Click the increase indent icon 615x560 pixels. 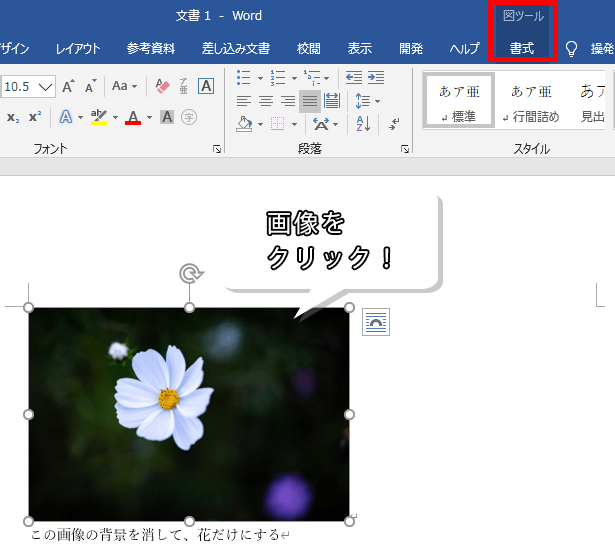point(375,77)
